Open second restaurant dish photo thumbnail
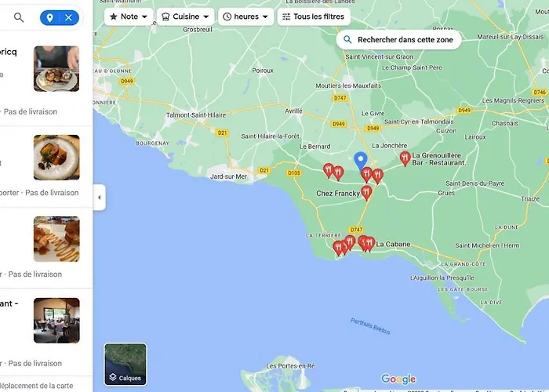 click(x=56, y=158)
